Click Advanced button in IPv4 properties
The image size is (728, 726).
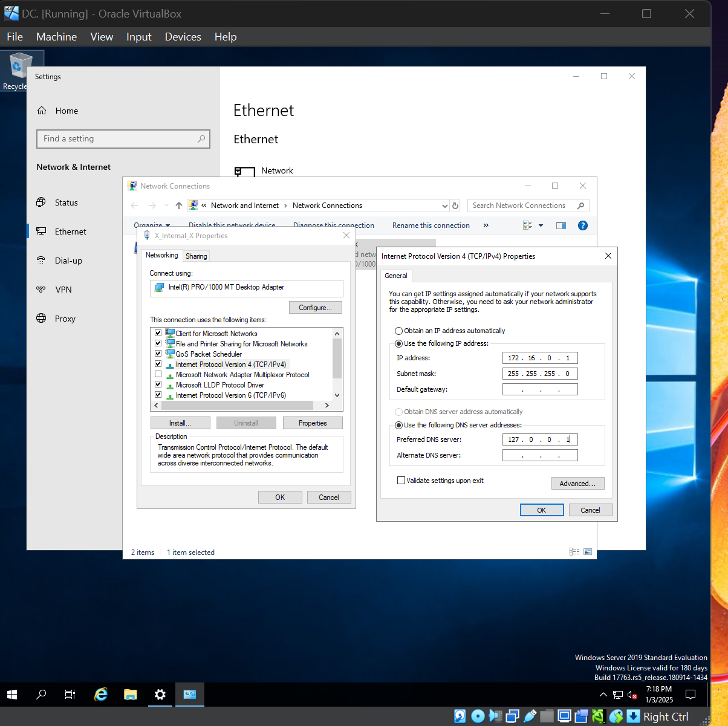(577, 484)
